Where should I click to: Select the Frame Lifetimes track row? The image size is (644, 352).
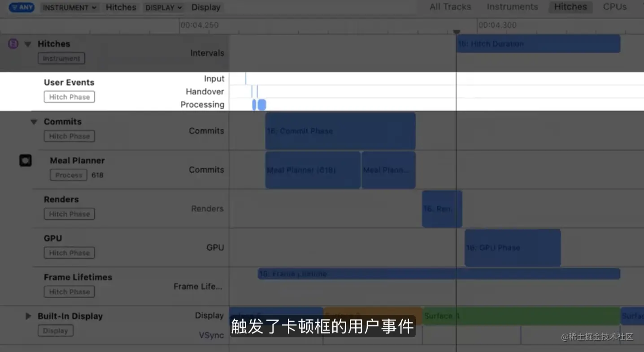coord(322,286)
